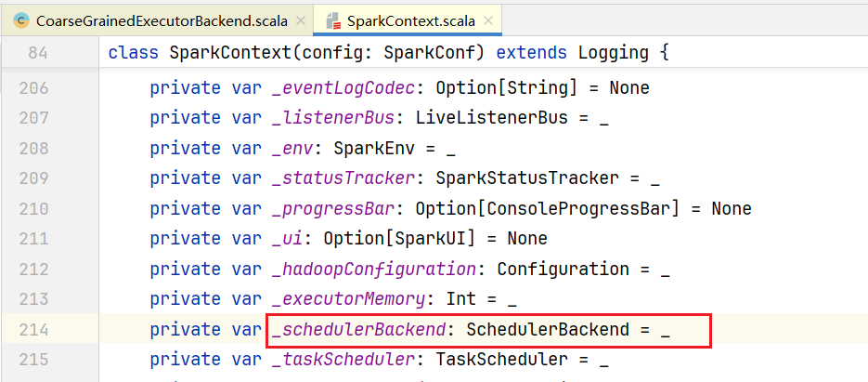The image size is (868, 382).
Task: Click line number 84 in sticky header
Action: click(37, 53)
